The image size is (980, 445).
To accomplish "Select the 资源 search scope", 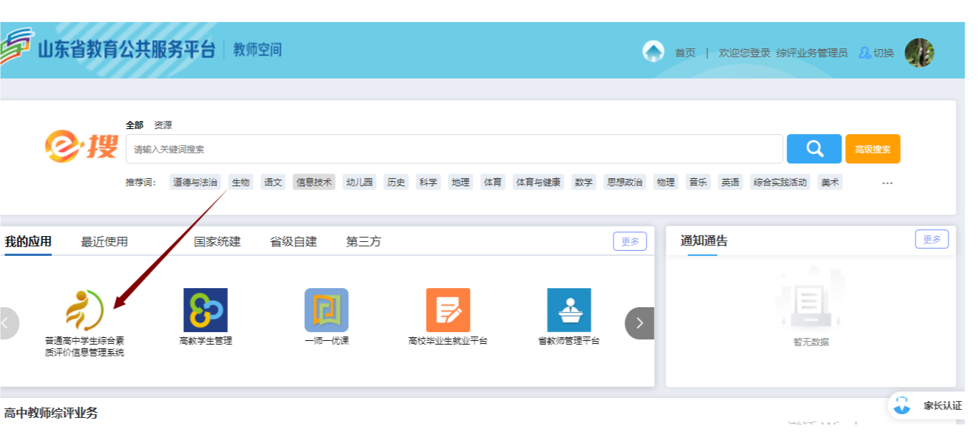I will pos(163,125).
